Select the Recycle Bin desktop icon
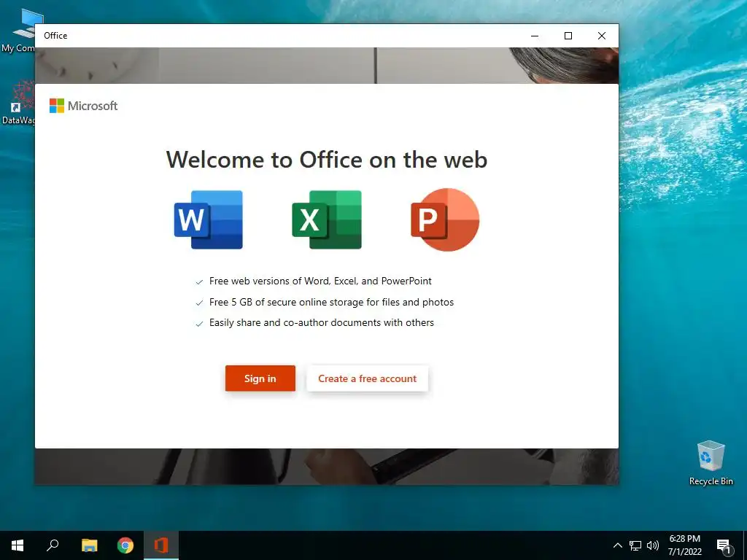The width and height of the screenshot is (747, 560). pyautogui.click(x=711, y=463)
